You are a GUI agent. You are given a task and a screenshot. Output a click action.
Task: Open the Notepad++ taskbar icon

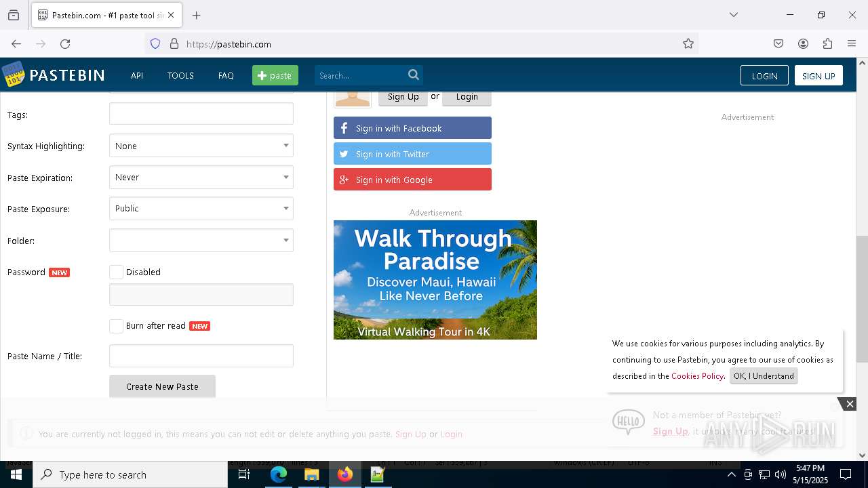[x=378, y=474]
